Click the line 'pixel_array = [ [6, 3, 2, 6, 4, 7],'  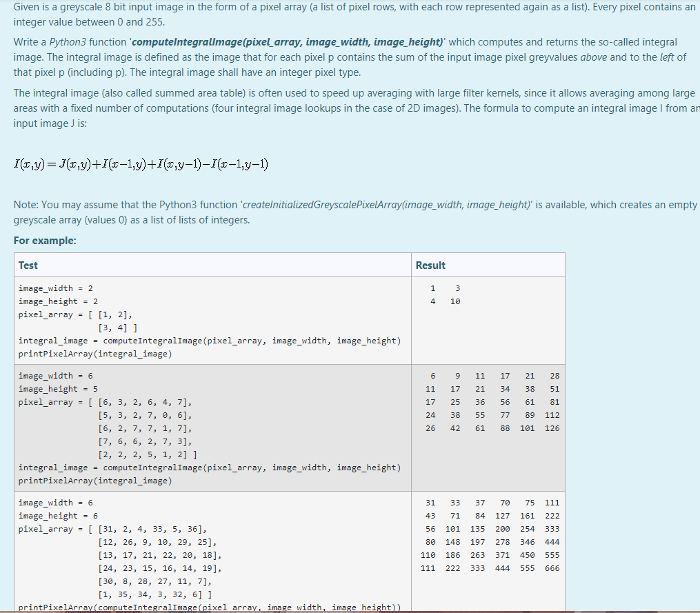(105, 402)
